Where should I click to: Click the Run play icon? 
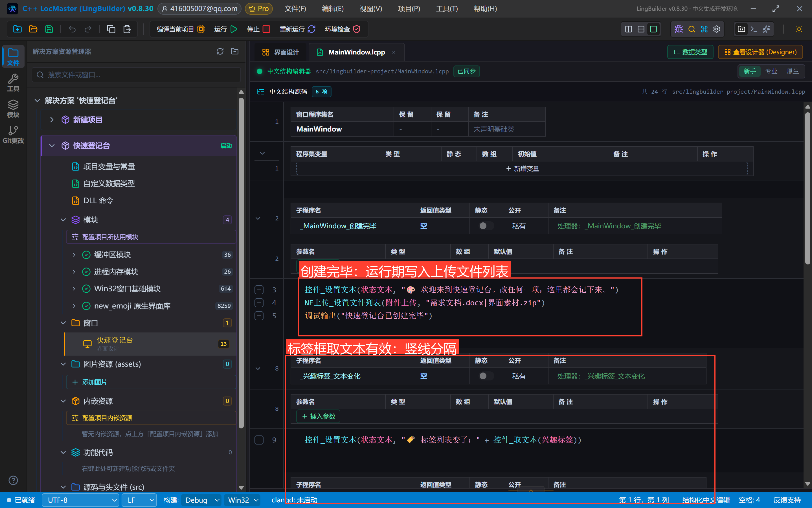click(x=234, y=29)
